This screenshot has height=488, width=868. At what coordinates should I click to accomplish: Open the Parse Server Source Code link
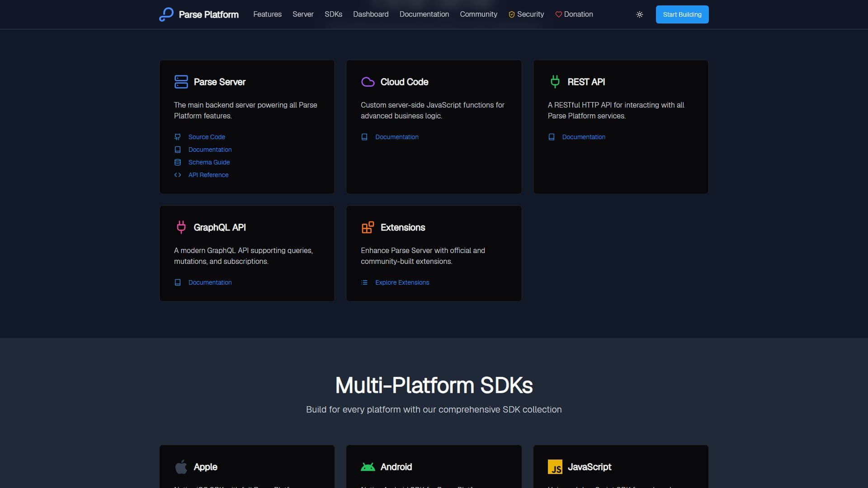click(207, 137)
